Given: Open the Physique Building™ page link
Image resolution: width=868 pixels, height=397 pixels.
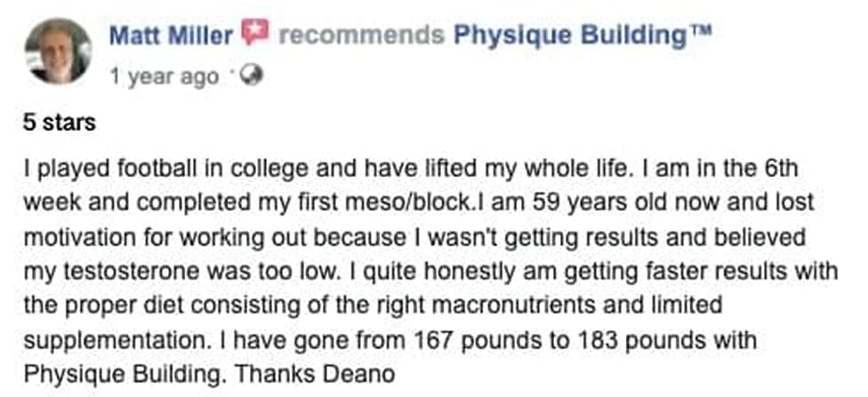Looking at the screenshot, I should tap(582, 36).
